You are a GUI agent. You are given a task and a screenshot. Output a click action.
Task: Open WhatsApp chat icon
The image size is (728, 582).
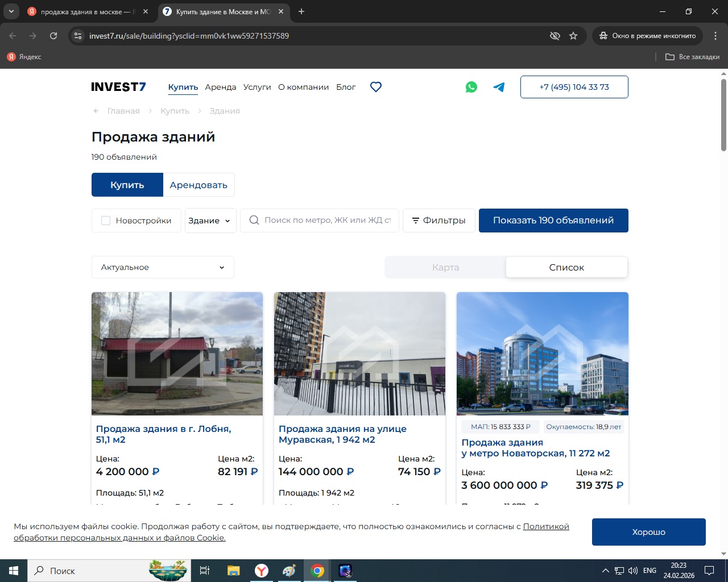click(x=471, y=87)
